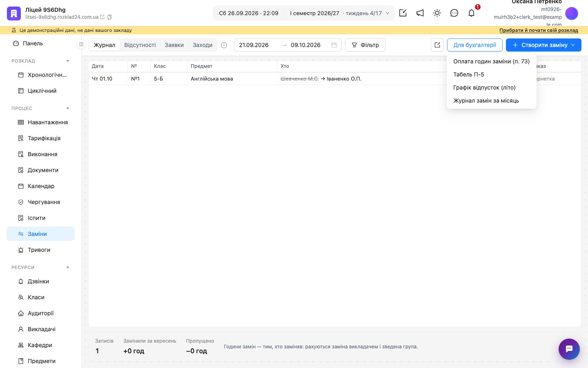Click Для бухгалтерії dropdown button
The width and height of the screenshot is (588, 368).
(x=475, y=45)
